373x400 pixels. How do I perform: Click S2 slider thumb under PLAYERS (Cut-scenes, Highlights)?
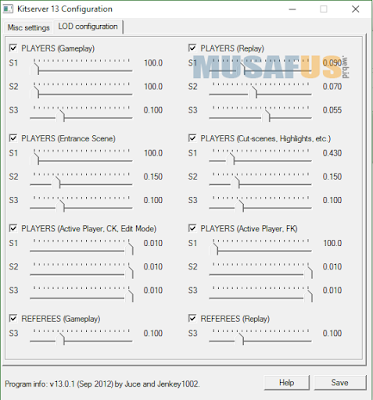point(235,182)
